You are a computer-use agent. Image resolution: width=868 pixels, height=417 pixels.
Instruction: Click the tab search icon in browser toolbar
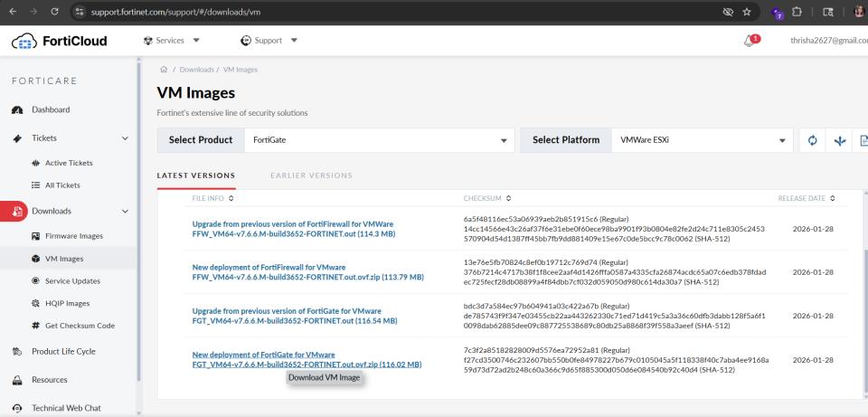click(828, 12)
